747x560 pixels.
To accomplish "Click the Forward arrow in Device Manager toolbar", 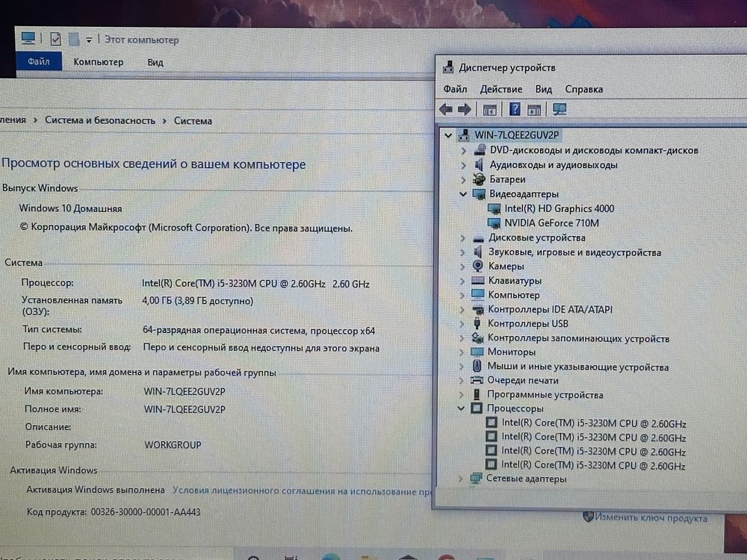I will click(x=465, y=110).
